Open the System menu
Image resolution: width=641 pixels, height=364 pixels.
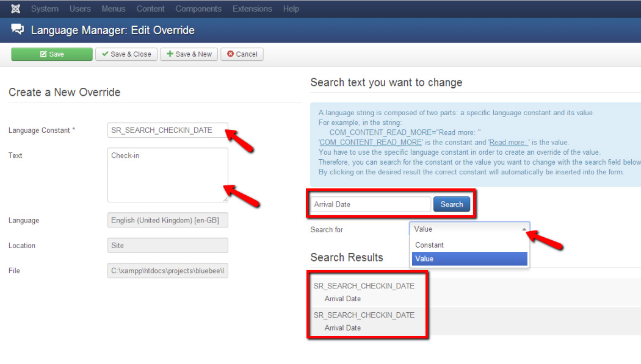click(45, 9)
